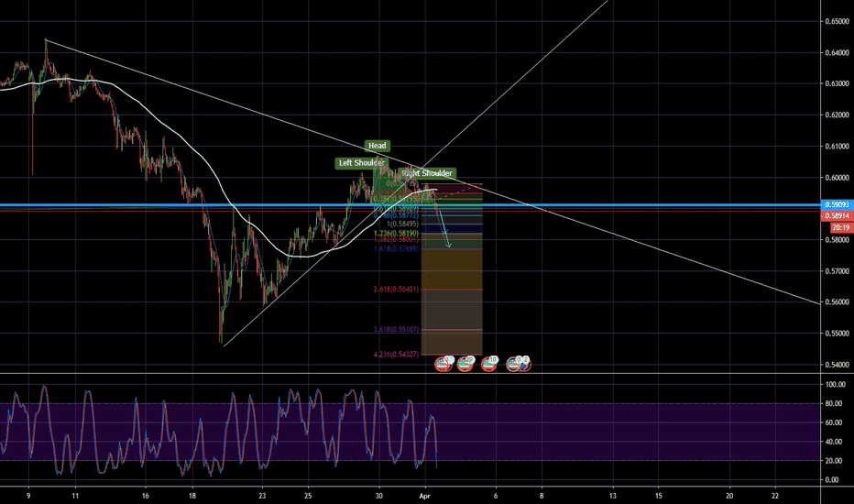The height and width of the screenshot is (504, 854).
Task: Click the US economic event icon with badge 29
Action: click(465, 364)
